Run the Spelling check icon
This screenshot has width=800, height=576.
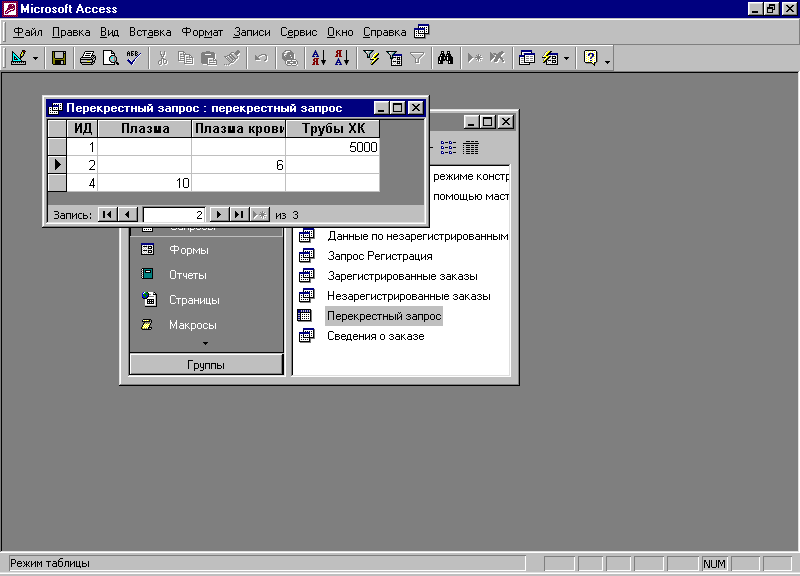134,58
